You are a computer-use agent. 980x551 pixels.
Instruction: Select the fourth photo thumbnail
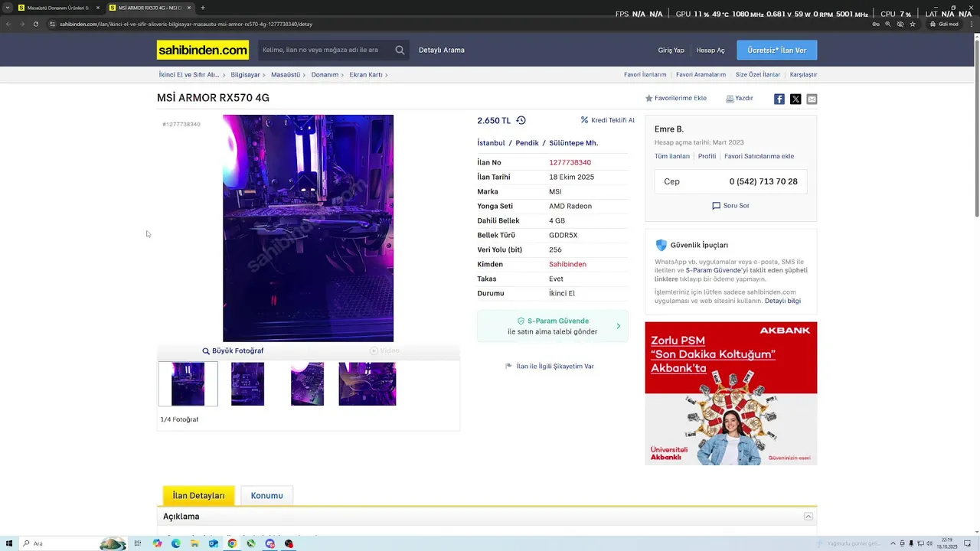pos(367,384)
